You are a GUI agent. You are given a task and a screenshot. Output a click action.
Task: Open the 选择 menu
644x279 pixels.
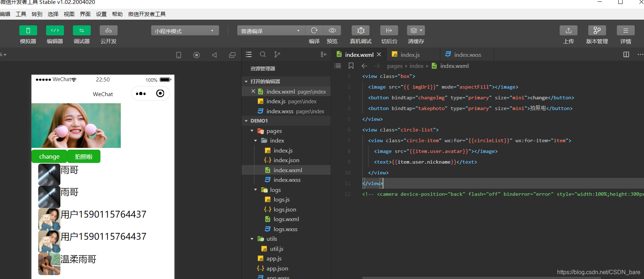click(53, 14)
